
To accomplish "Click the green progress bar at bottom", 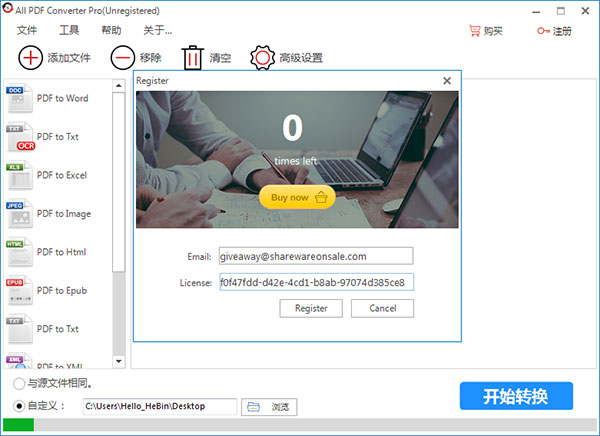I will pyautogui.click(x=18, y=425).
